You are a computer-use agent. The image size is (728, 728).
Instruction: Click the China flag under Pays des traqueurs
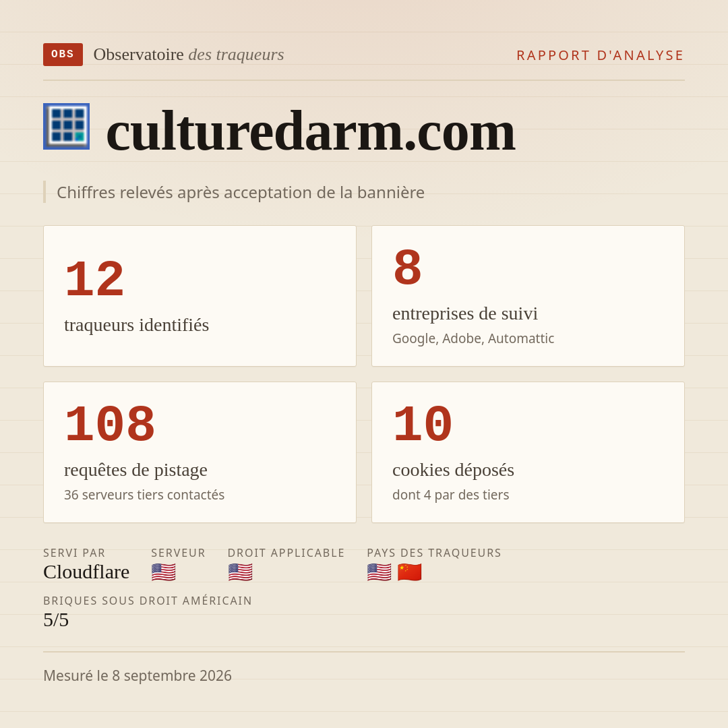coord(410,572)
